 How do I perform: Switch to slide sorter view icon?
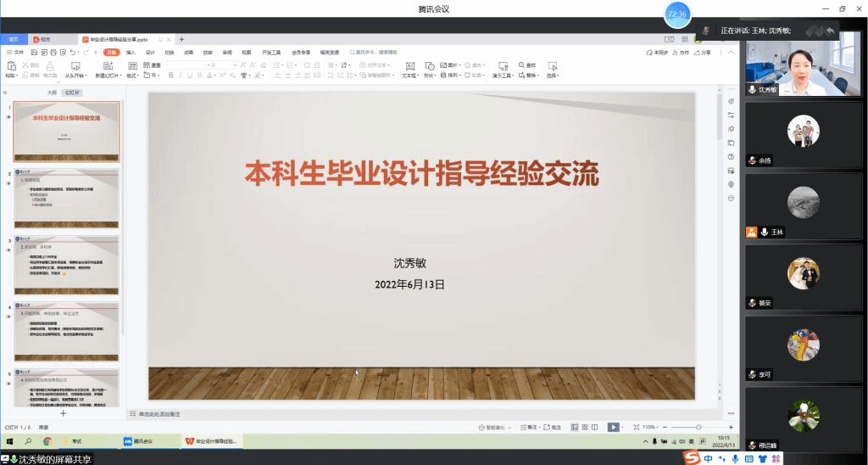pos(585,427)
